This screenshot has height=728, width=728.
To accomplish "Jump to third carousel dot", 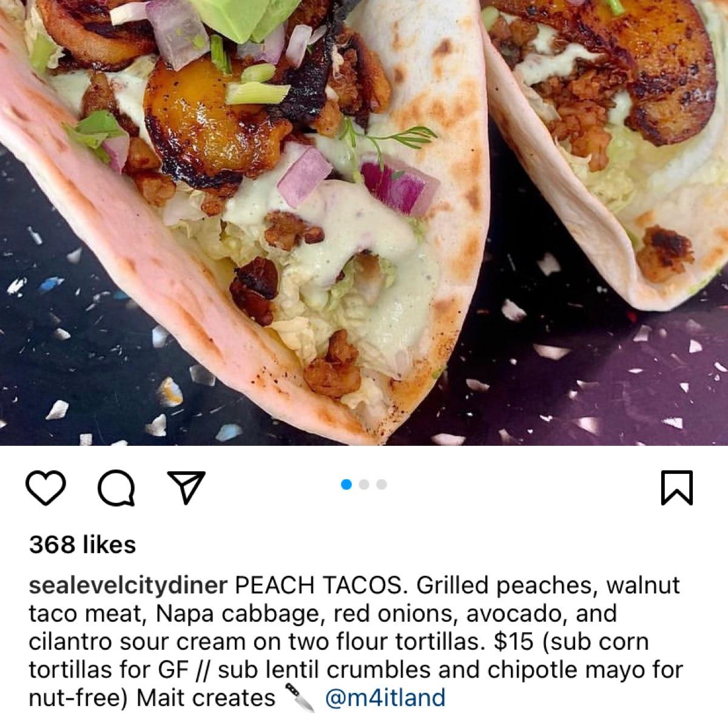I will 381,484.
